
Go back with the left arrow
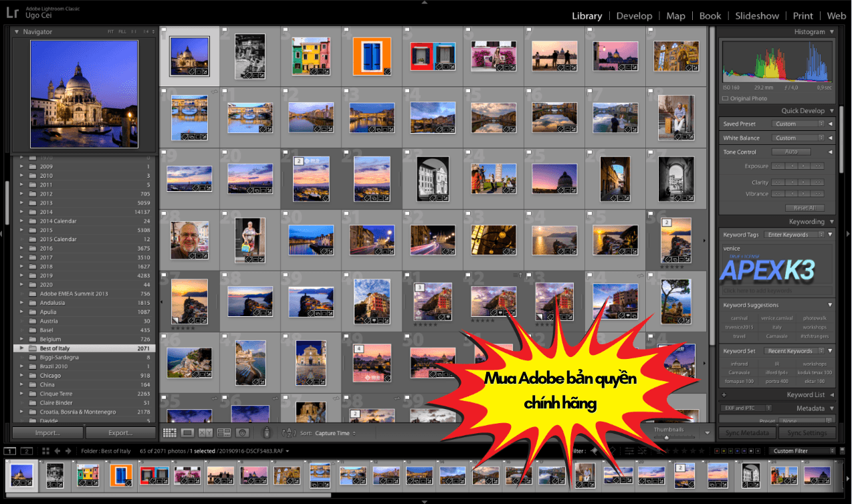(x=58, y=451)
